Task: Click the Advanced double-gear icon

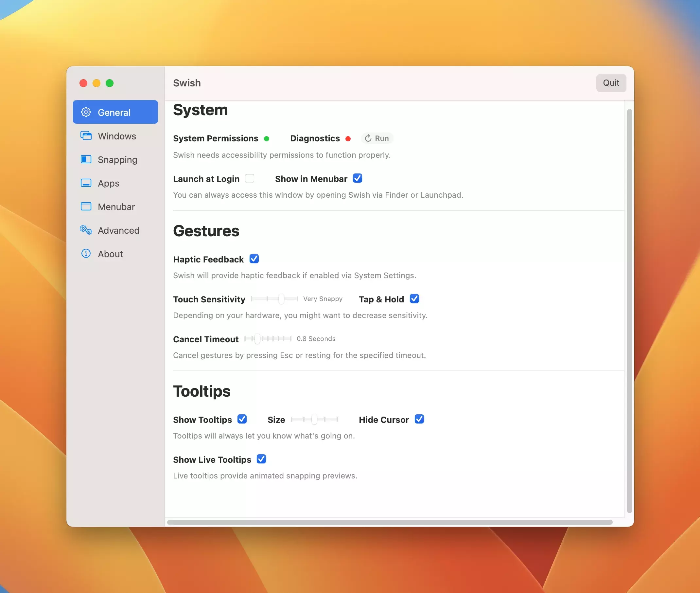Action: (86, 230)
